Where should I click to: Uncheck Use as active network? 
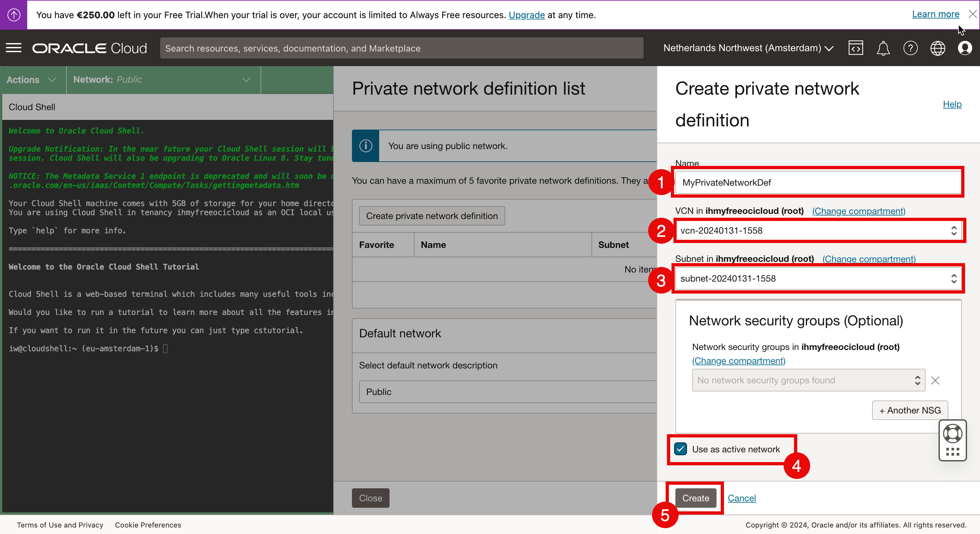tap(680, 449)
